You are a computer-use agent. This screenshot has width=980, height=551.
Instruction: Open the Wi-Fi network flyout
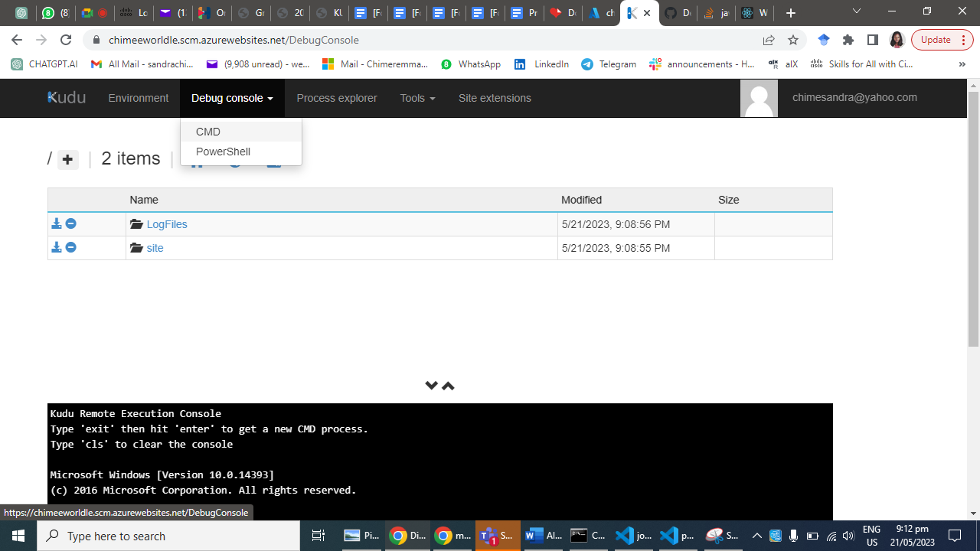point(831,536)
